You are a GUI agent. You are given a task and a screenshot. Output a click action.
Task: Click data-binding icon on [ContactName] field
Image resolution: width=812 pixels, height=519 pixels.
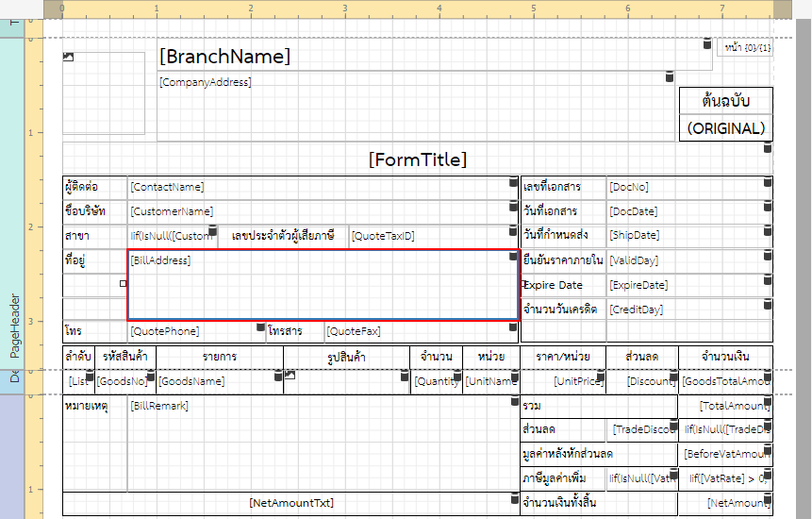513,182
